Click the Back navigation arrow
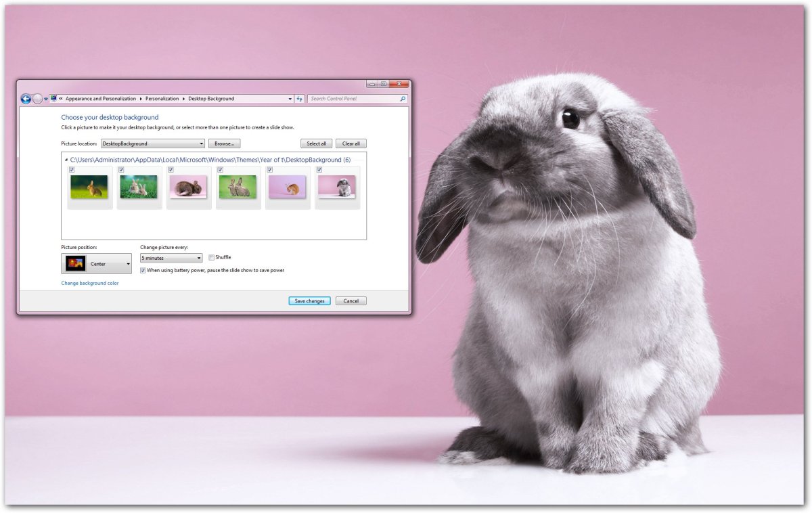The width and height of the screenshot is (812, 513). [x=26, y=99]
